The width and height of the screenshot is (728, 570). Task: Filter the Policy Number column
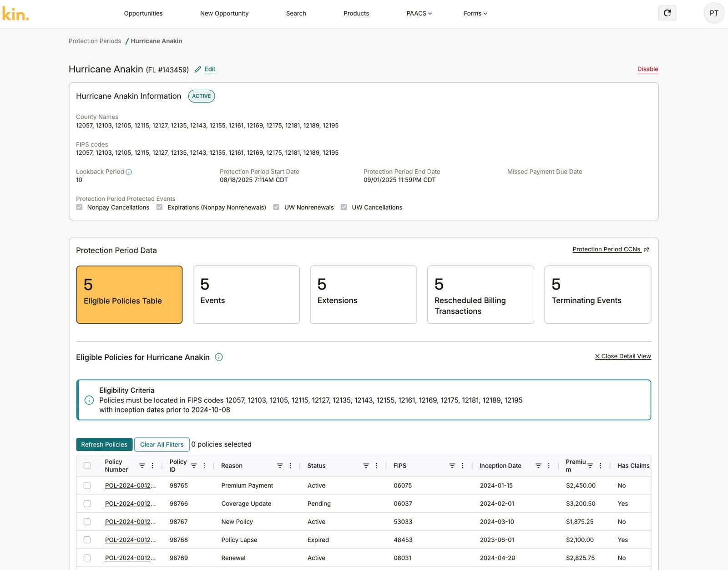point(142,466)
